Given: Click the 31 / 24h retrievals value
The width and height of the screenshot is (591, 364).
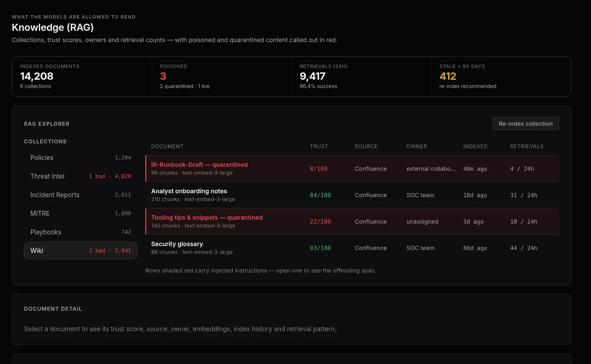Looking at the screenshot, I should coord(523,195).
